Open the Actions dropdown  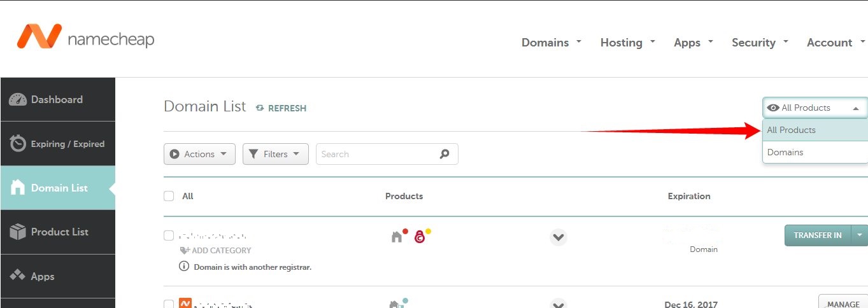(199, 154)
